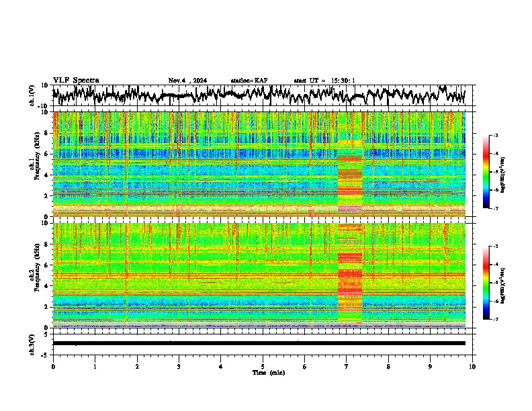
Task: Click the "ch.1(V)" waveform axis label
Action: coord(32,95)
